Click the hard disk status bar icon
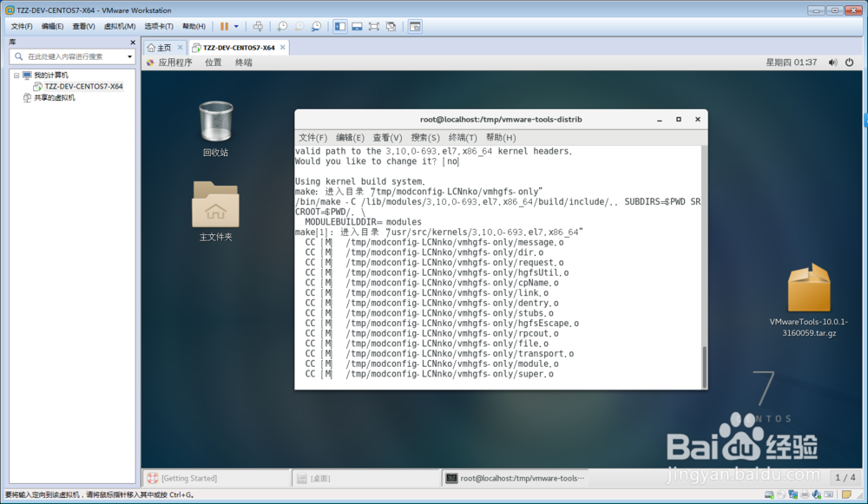The image size is (868, 504). click(769, 494)
